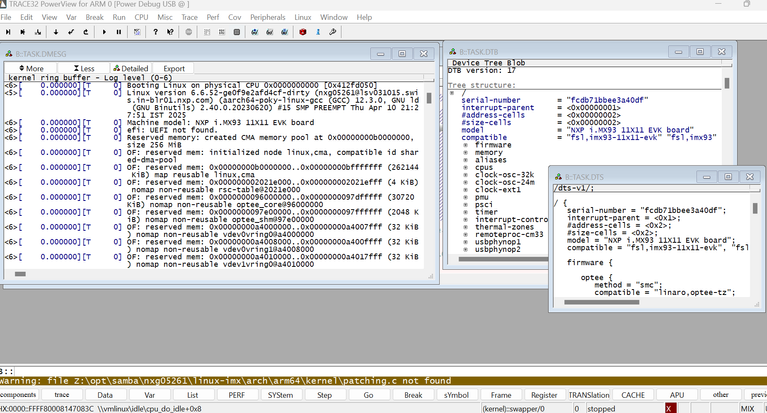
Task: Click the sYmbol softkey button
Action: coord(456,395)
